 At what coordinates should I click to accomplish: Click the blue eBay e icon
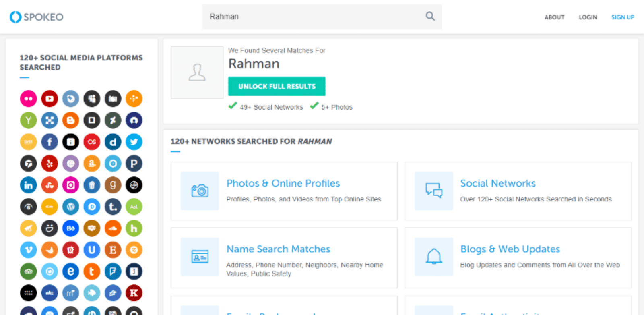[x=71, y=271]
